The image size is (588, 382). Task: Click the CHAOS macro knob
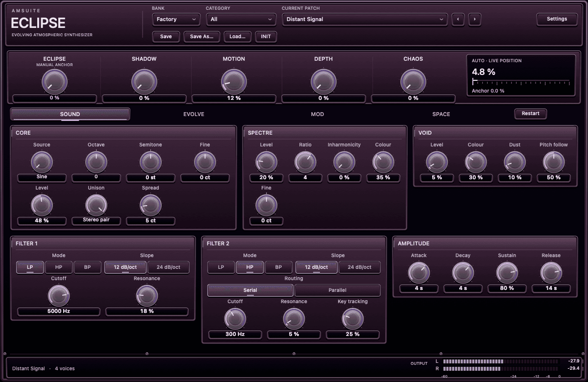(x=413, y=81)
